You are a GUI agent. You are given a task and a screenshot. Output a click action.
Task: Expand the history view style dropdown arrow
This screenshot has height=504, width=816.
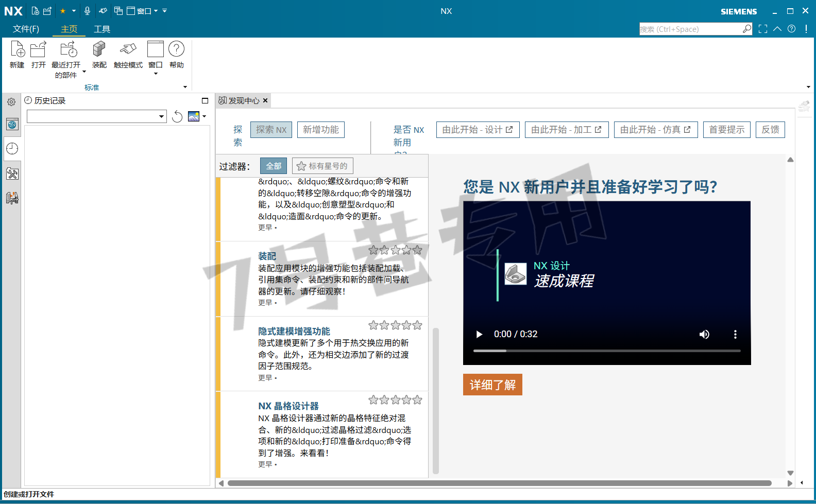[x=205, y=116]
